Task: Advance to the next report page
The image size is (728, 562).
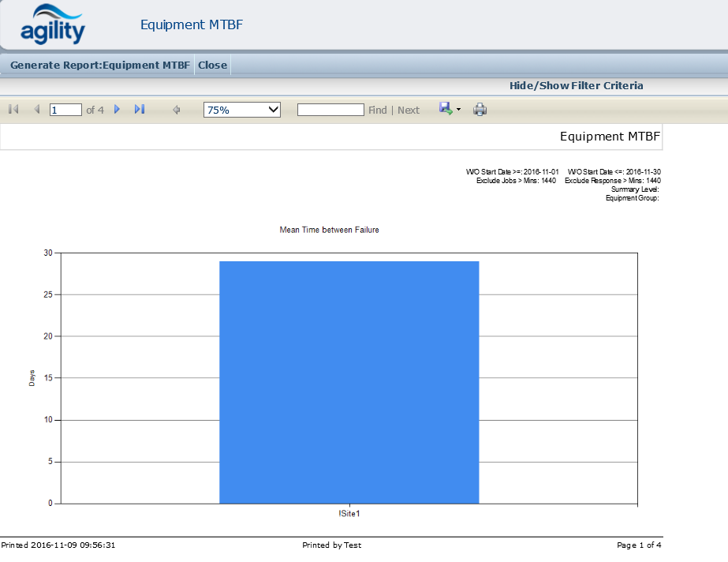Action: click(118, 110)
